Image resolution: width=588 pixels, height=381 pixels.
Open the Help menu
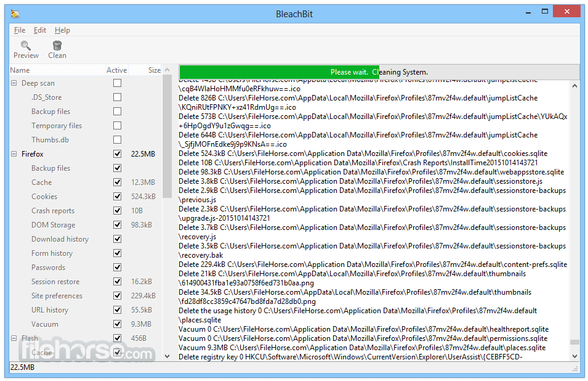click(62, 30)
